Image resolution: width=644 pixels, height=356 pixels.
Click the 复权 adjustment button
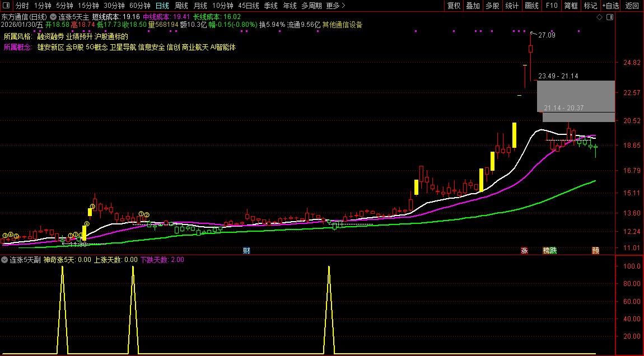(454, 6)
